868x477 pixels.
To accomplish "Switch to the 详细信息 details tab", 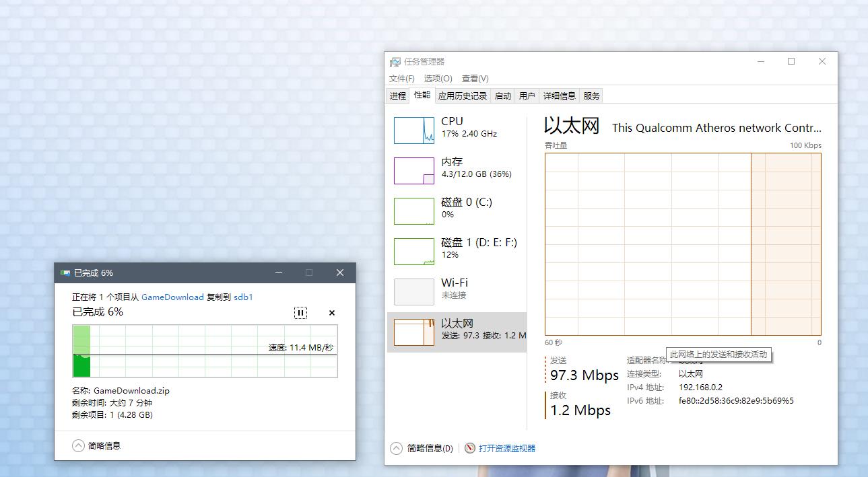I will 559,96.
